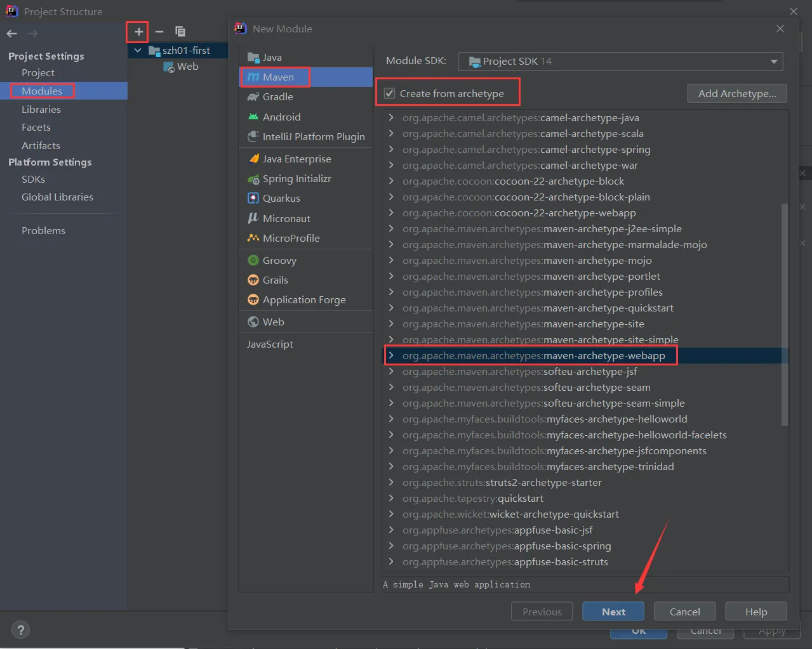812x649 pixels.
Task: Select myfaces-archetype-trinidad archetype
Action: point(538,466)
